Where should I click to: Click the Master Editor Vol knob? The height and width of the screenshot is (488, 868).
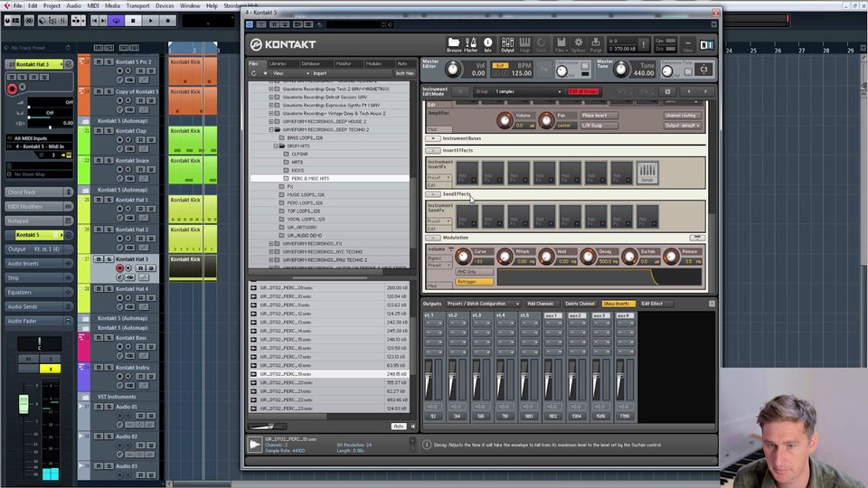coord(453,70)
